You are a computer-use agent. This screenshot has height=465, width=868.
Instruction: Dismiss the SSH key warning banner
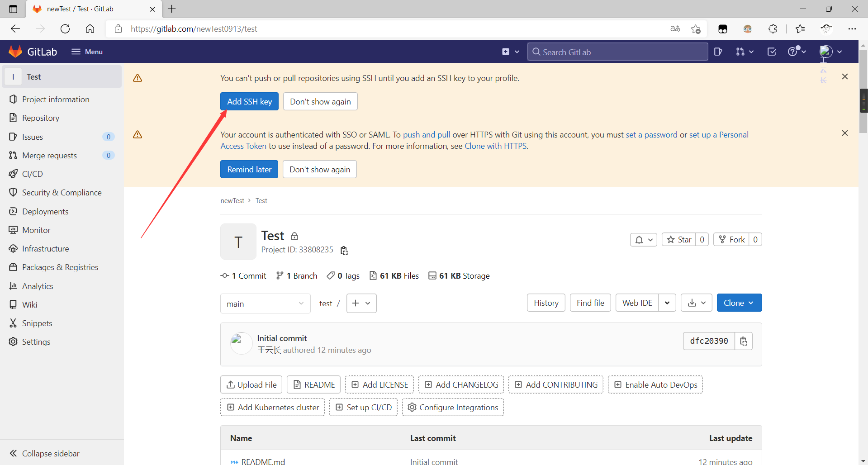[844, 76]
